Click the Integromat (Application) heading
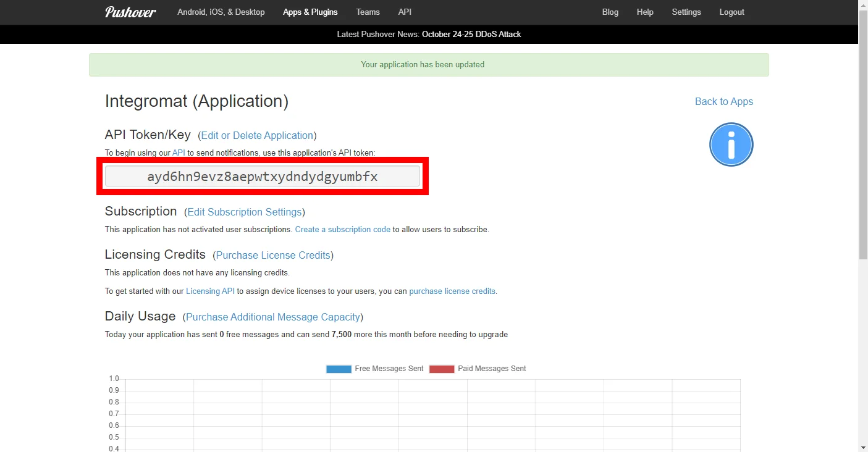The width and height of the screenshot is (868, 452). pyautogui.click(x=196, y=101)
